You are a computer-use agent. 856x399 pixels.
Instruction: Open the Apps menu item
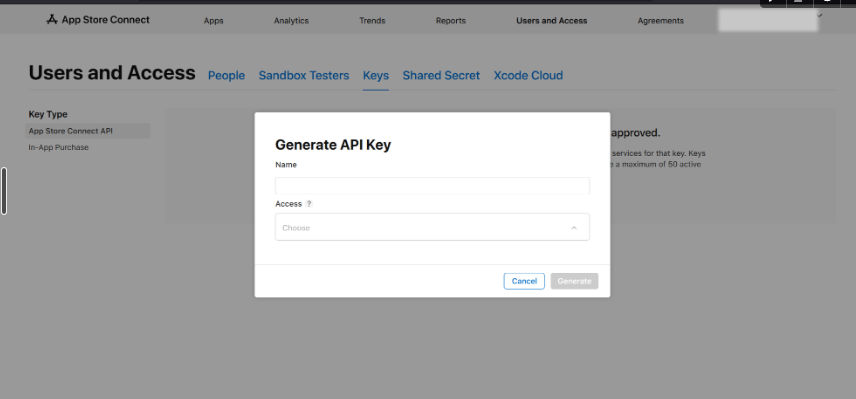pyautogui.click(x=213, y=21)
